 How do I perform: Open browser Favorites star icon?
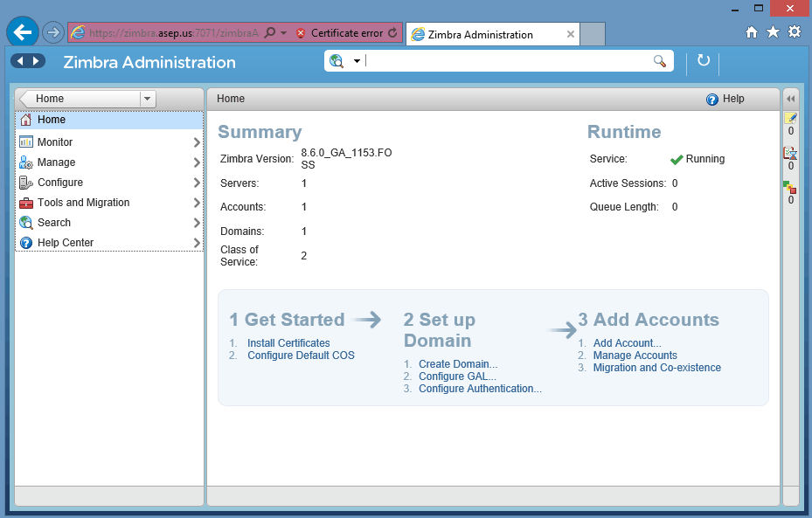[x=773, y=32]
